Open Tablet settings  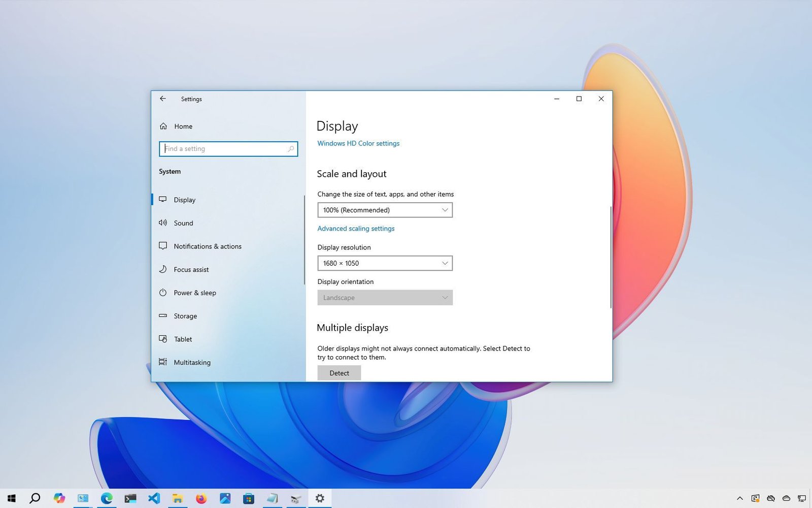[182, 339]
